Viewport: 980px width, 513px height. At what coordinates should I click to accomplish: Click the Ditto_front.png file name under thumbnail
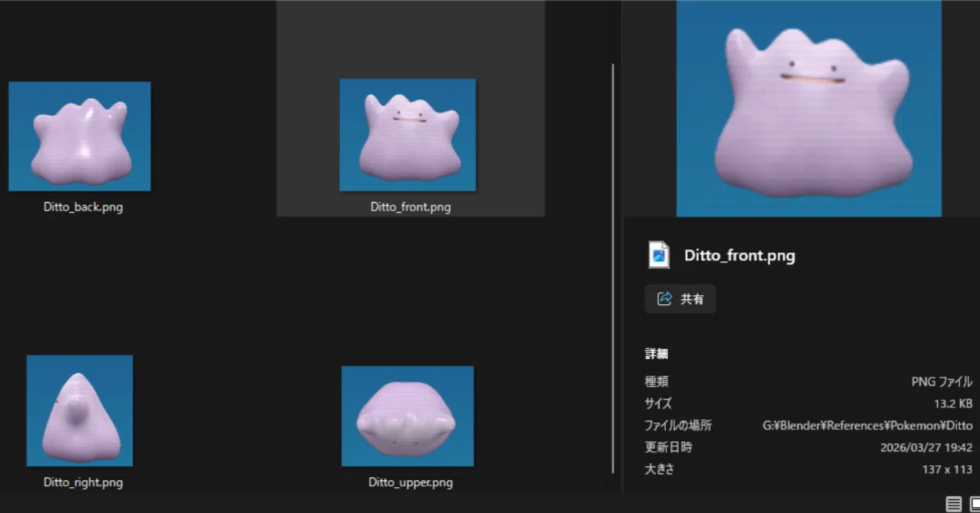410,207
